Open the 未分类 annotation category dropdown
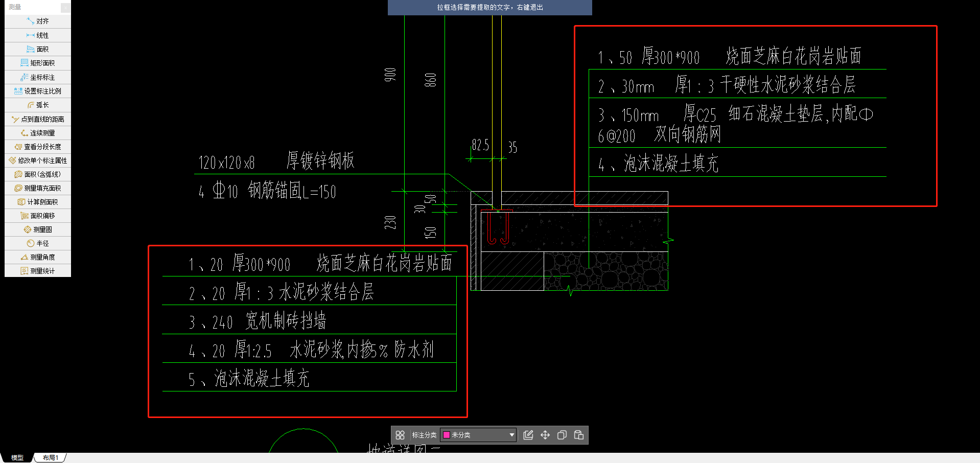Image resolution: width=980 pixels, height=463 pixels. pos(478,435)
